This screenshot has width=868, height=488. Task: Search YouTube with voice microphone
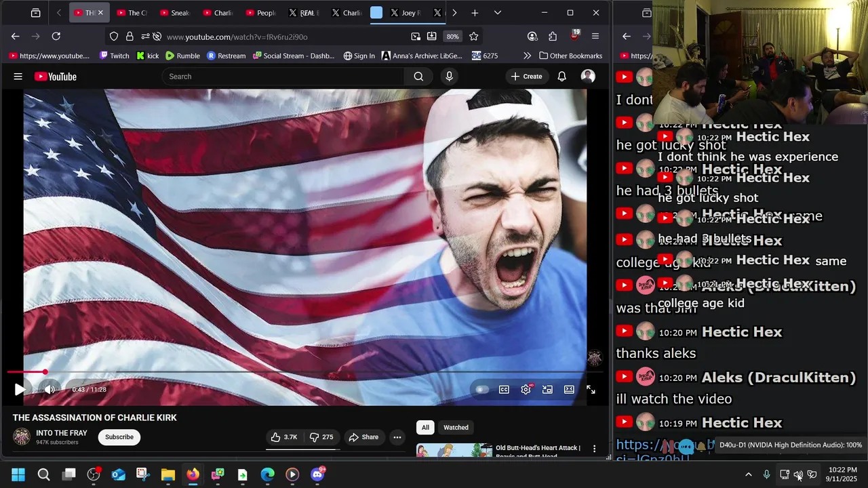[449, 77]
